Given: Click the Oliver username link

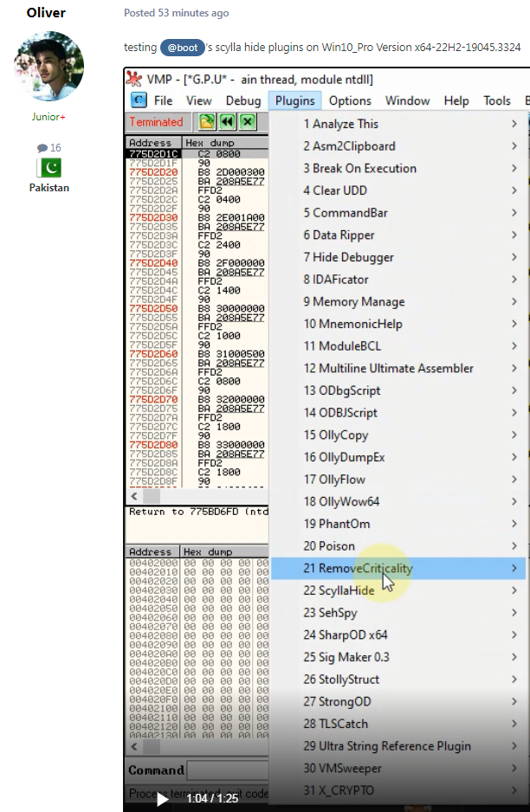Looking at the screenshot, I should pos(46,13).
